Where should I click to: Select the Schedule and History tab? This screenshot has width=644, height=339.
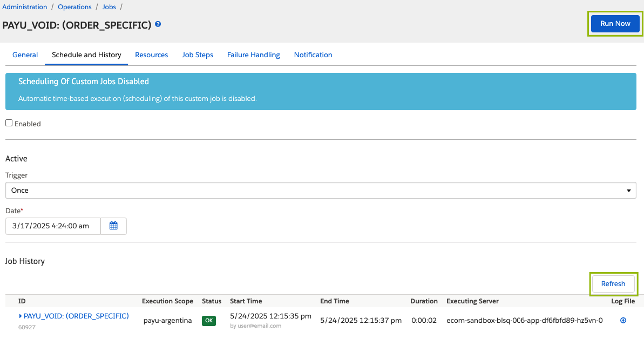[x=86, y=55]
